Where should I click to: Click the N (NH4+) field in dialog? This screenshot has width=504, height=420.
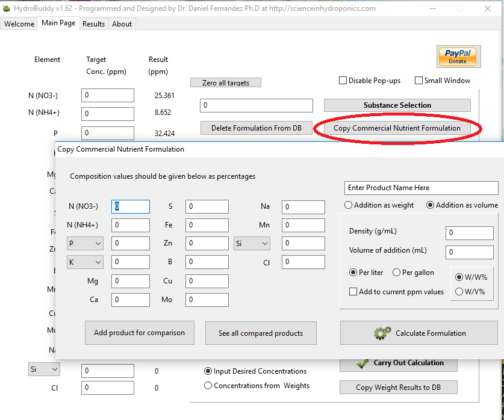(131, 225)
